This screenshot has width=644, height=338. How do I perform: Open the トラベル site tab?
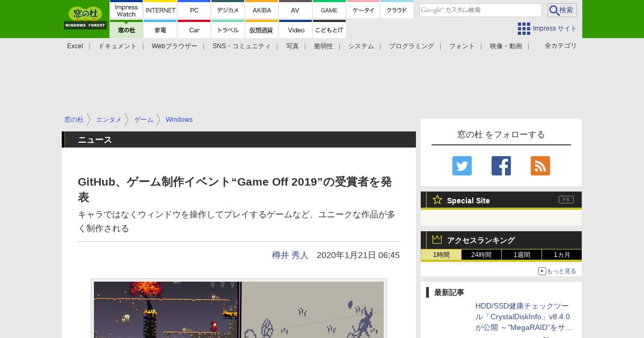(x=228, y=30)
